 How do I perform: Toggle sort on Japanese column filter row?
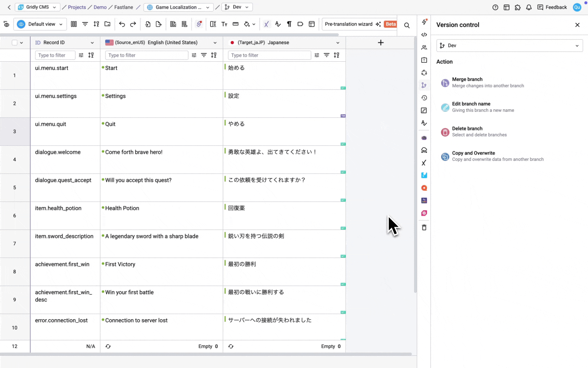point(336,55)
